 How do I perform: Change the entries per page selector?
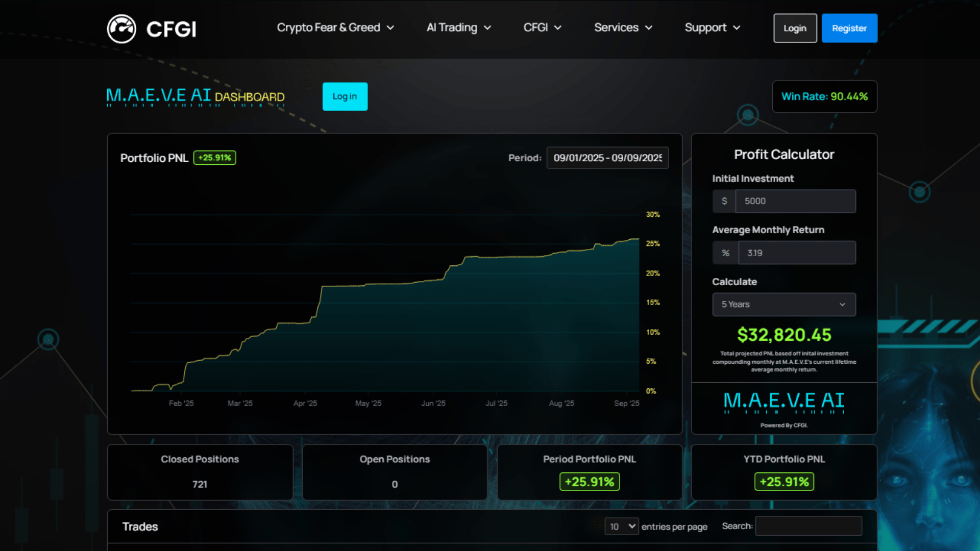click(621, 526)
